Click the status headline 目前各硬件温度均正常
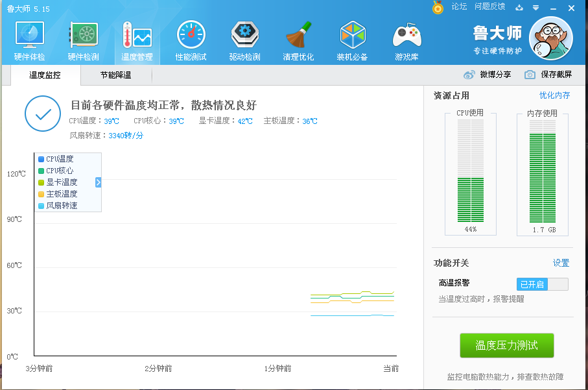 pos(164,106)
